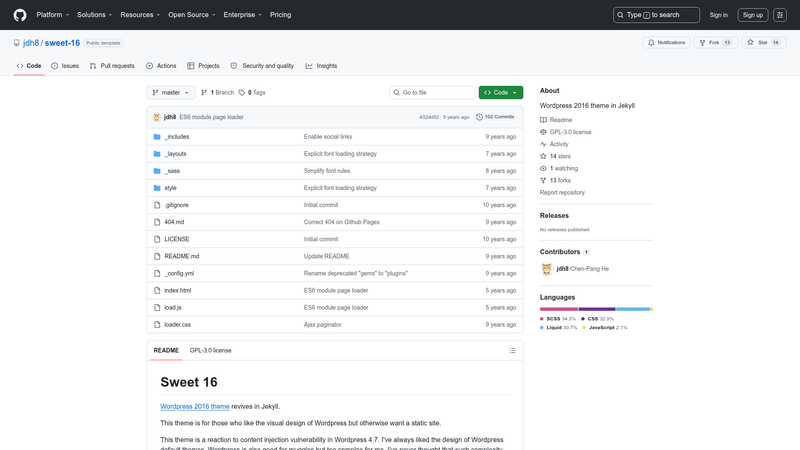Click the file icon for loader.css
This screenshot has width=800, height=450.
[x=157, y=324]
